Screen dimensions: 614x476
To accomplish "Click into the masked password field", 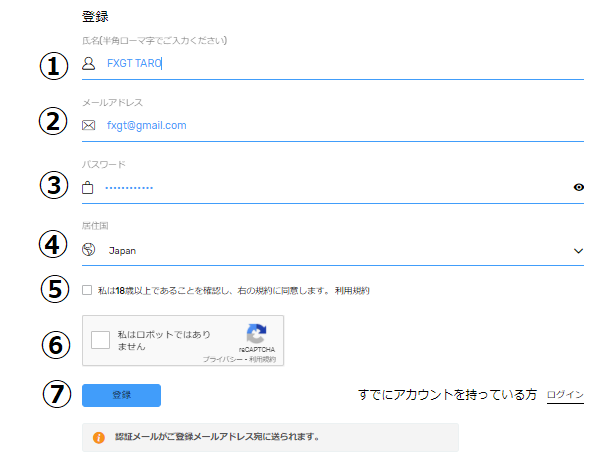I will (x=330, y=187).
